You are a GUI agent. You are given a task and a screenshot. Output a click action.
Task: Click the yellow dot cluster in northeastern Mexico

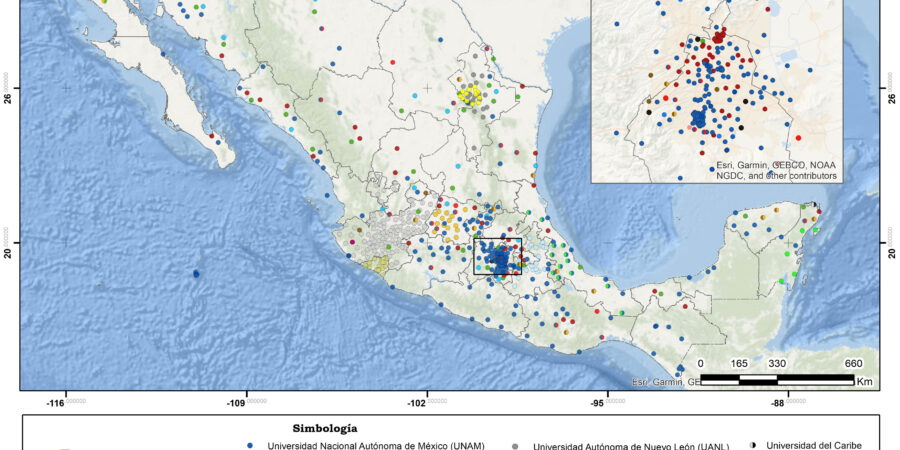(468, 94)
